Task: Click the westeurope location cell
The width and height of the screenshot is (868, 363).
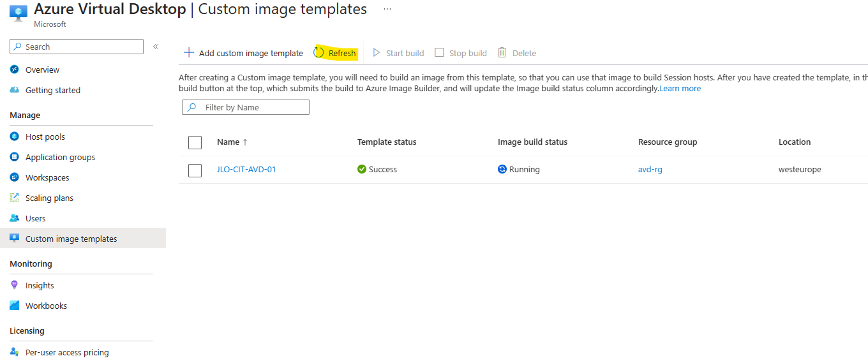Action: click(x=800, y=170)
